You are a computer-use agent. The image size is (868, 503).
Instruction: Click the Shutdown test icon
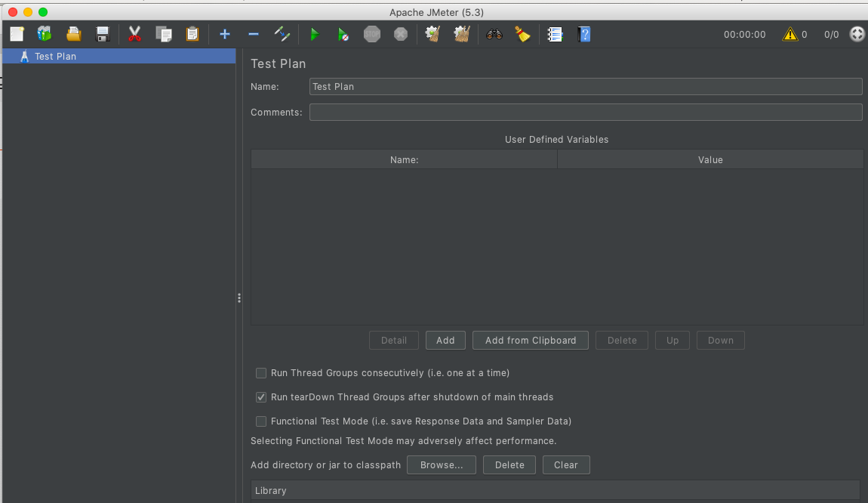[x=401, y=34]
